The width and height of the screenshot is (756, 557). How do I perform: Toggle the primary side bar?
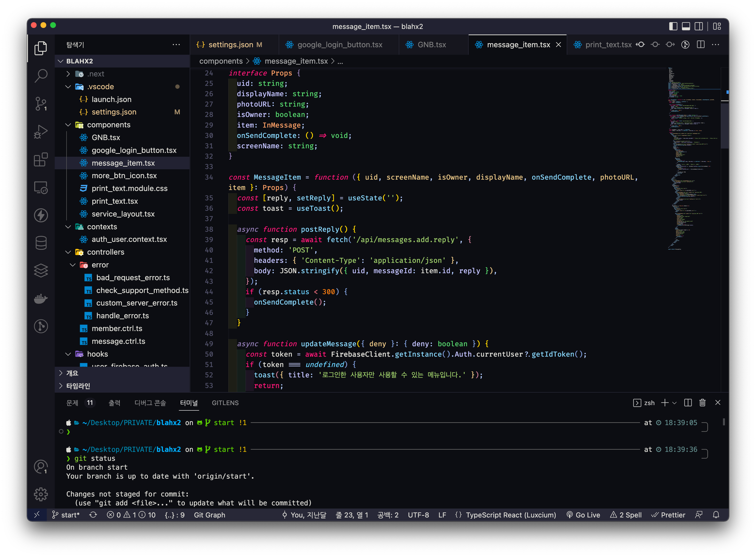[x=673, y=26]
